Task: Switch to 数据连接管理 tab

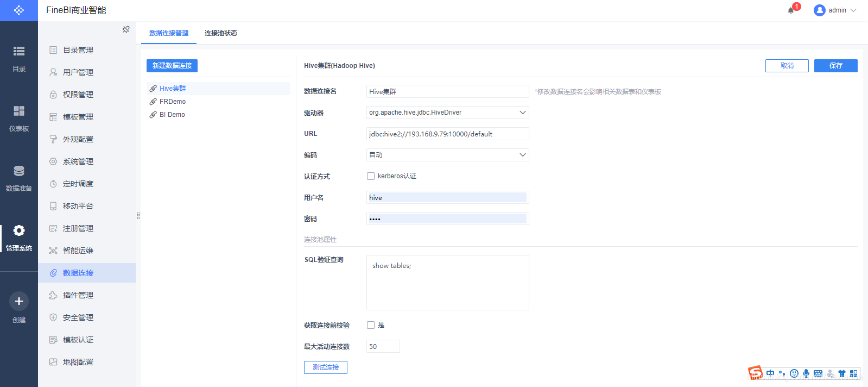Action: (169, 33)
